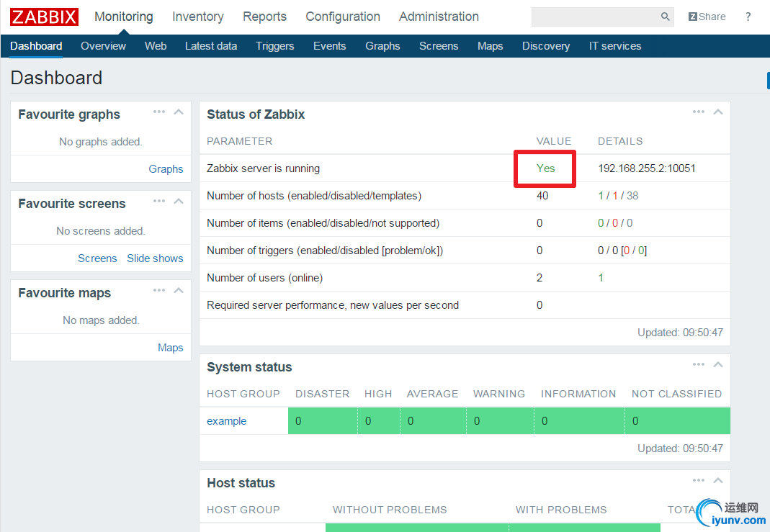This screenshot has height=532, width=770.
Task: Open the help question mark
Action: click(x=748, y=17)
